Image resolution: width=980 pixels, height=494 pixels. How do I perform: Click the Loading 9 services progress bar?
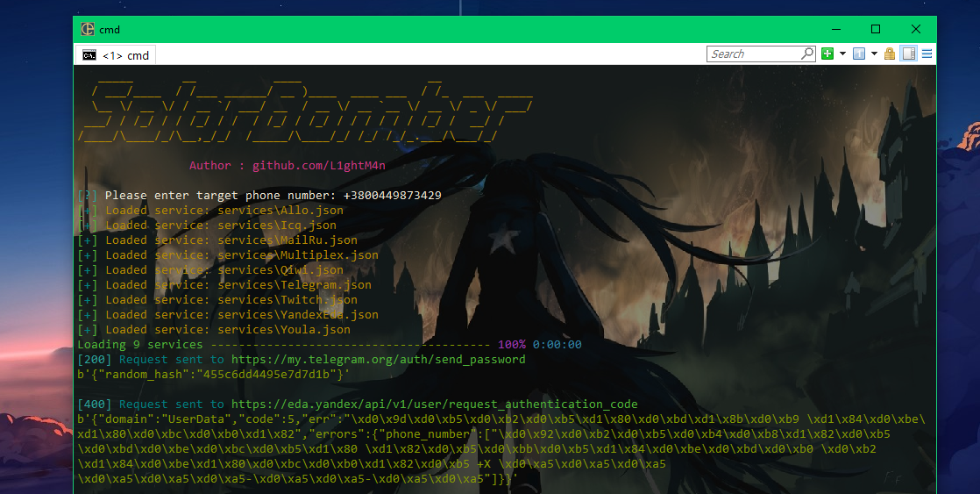(x=351, y=345)
